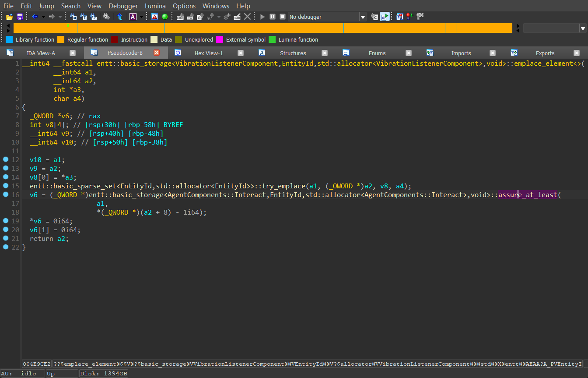Click try_emplace call on line 15

tap(283, 186)
